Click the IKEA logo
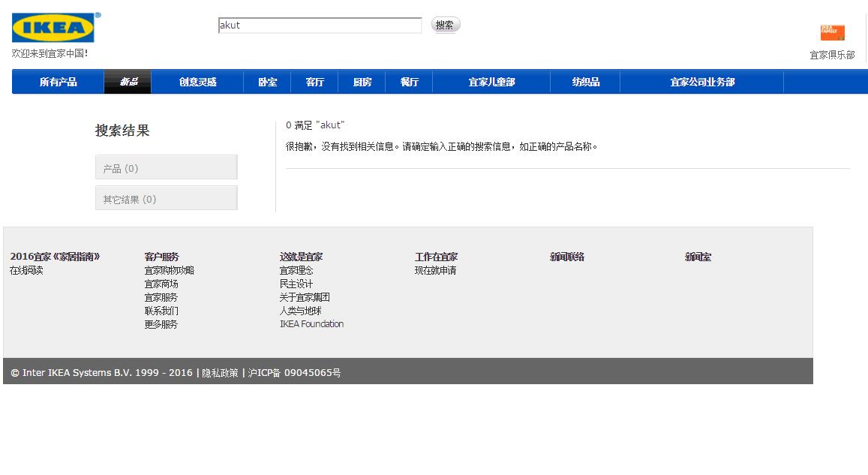Viewport: 868px width, 475px height. point(53,27)
